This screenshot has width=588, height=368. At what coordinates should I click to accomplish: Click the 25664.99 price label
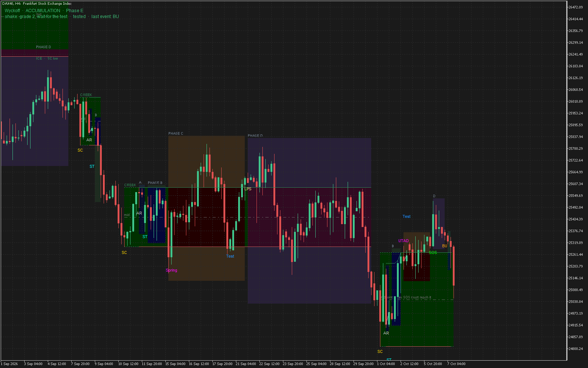[576, 172]
